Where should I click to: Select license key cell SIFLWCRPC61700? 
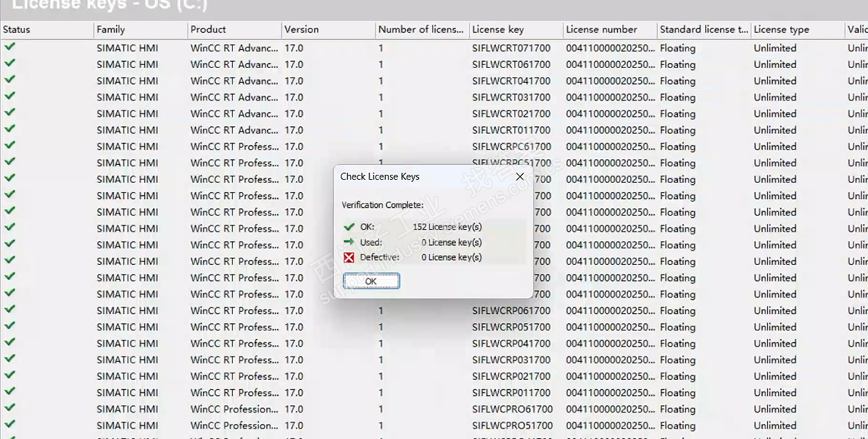[512, 147]
